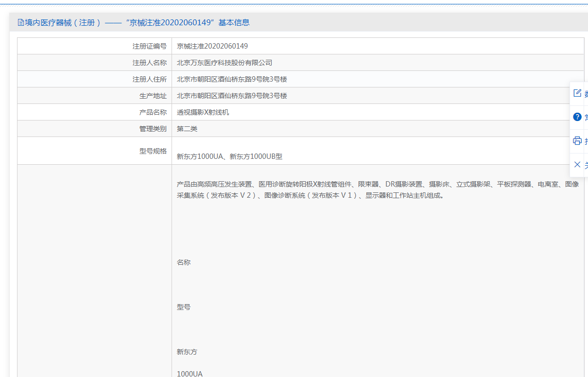Image resolution: width=588 pixels, height=377 pixels.
Task: Select the 注册人住所 address value
Action: [x=232, y=79]
